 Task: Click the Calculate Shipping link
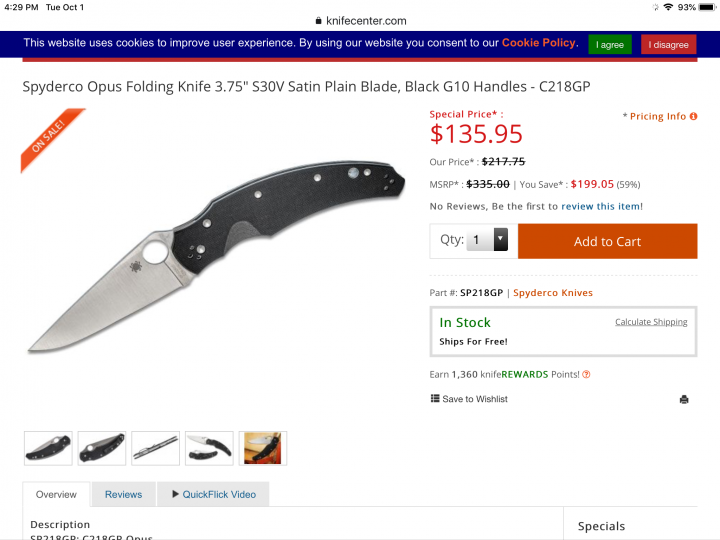click(x=651, y=322)
